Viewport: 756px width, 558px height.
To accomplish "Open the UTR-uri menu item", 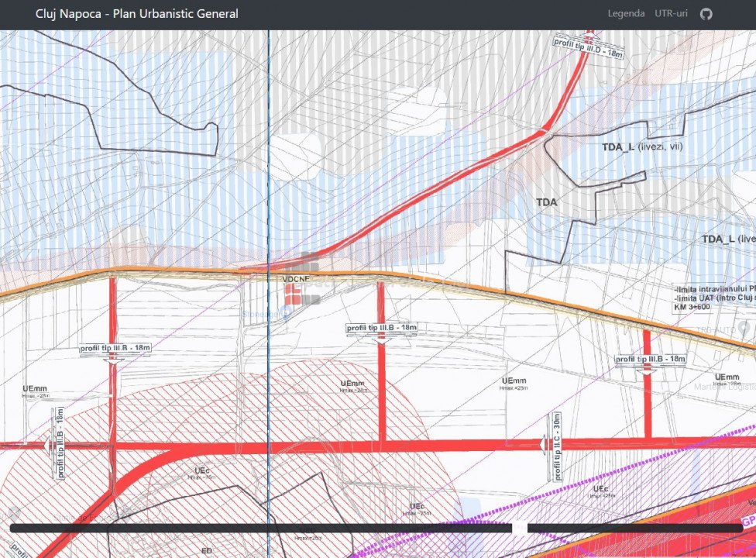I will [671, 14].
